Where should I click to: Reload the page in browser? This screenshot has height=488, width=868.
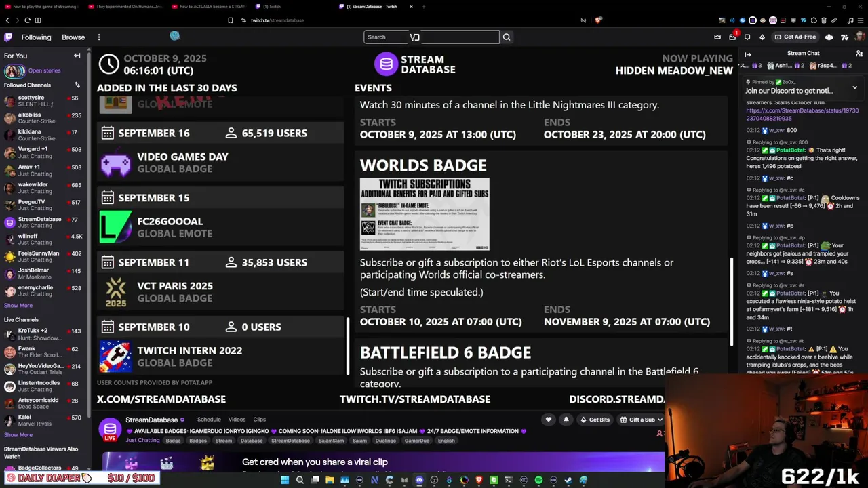click(x=27, y=20)
